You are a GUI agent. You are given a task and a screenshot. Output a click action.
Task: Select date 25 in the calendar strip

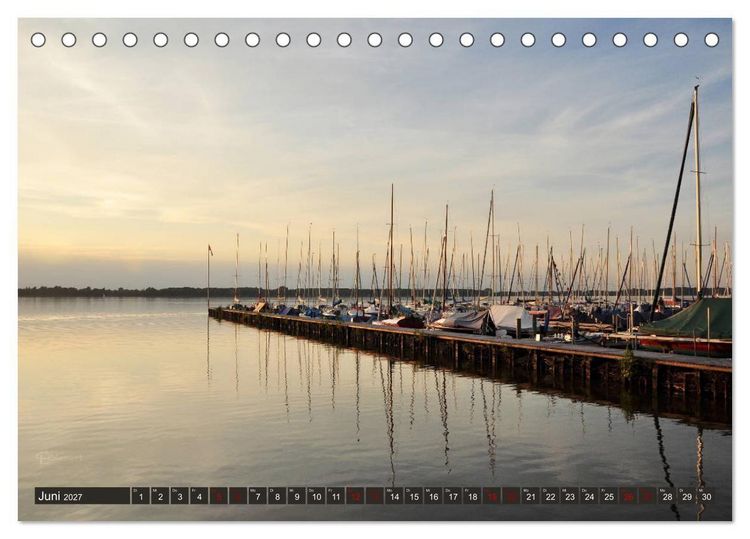[x=608, y=496]
